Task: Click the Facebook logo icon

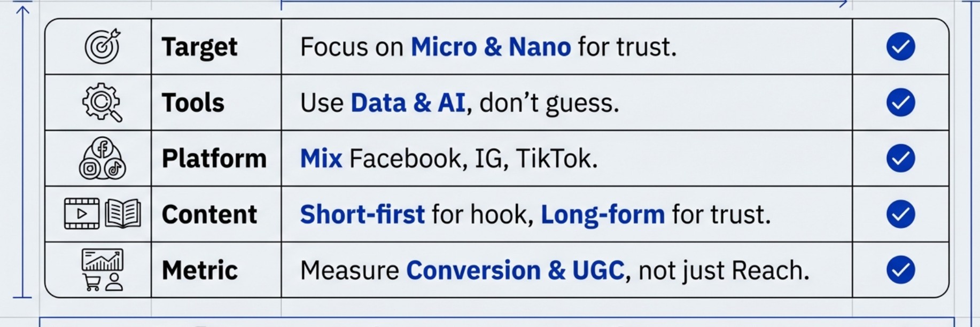Action: click(x=102, y=148)
